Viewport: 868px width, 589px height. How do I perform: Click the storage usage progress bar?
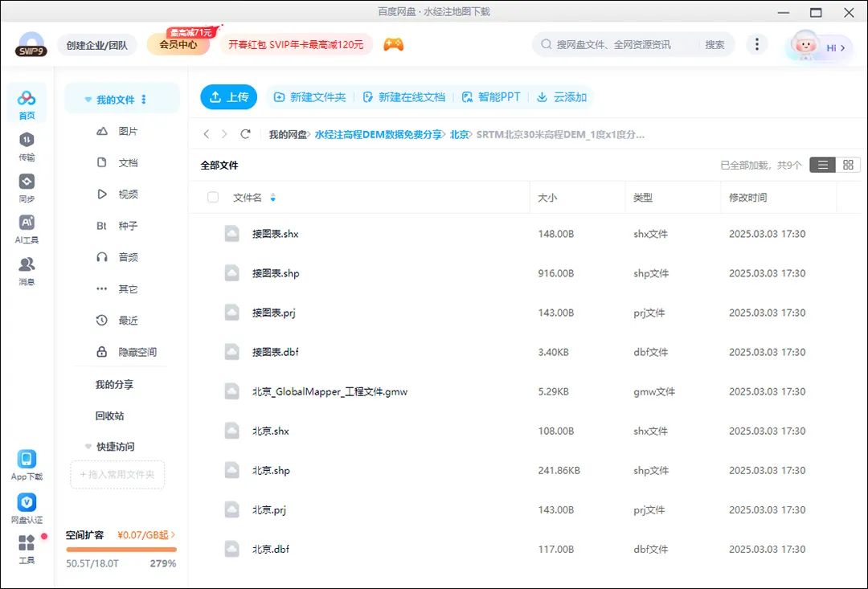(121, 550)
